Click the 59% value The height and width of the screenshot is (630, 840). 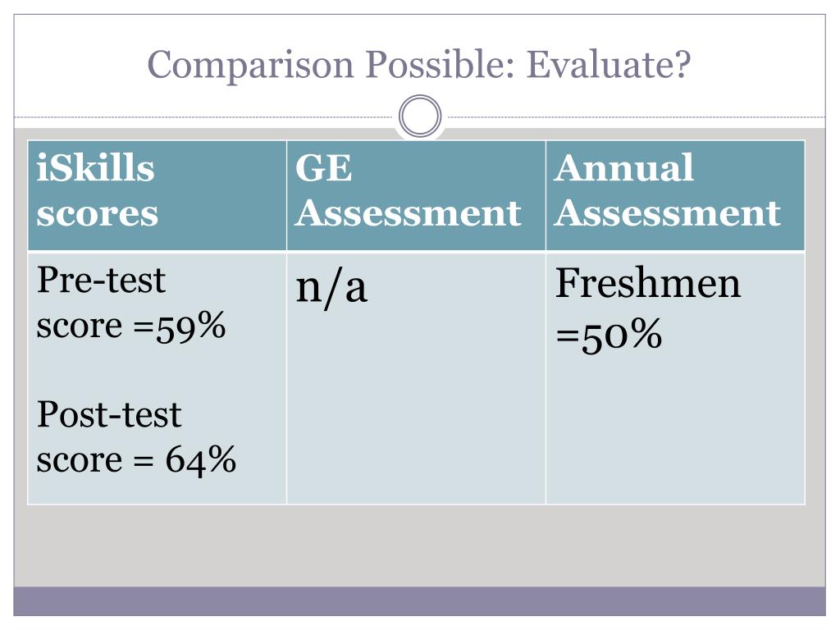click(190, 327)
